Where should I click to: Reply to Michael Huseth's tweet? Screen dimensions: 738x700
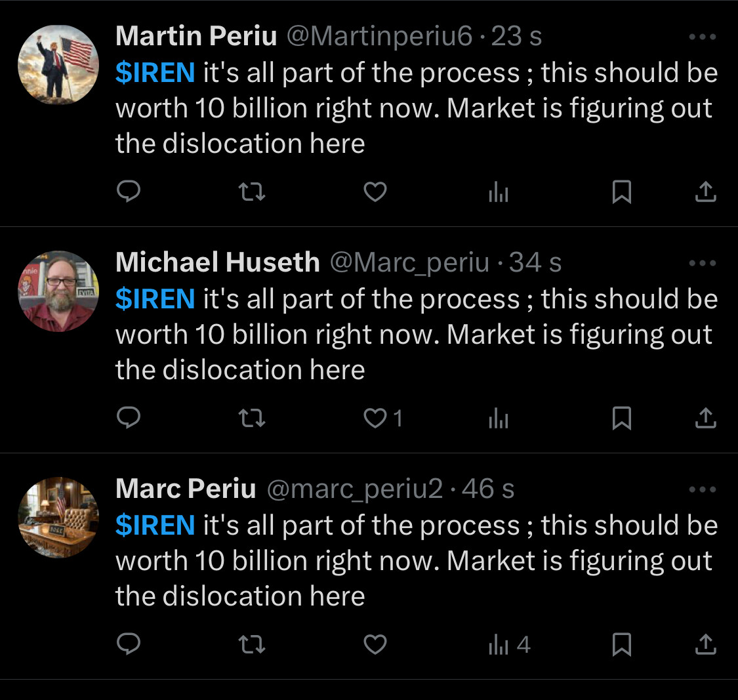128,418
